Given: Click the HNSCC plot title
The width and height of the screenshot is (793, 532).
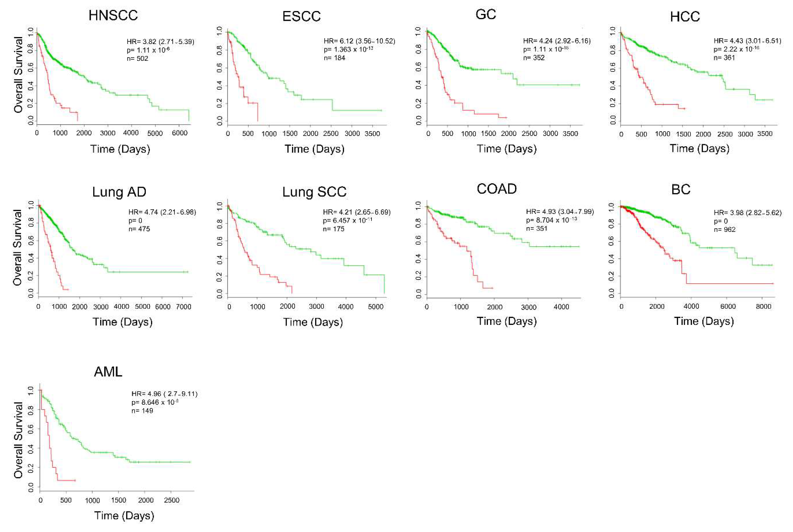Looking at the screenshot, I should coord(113,15).
